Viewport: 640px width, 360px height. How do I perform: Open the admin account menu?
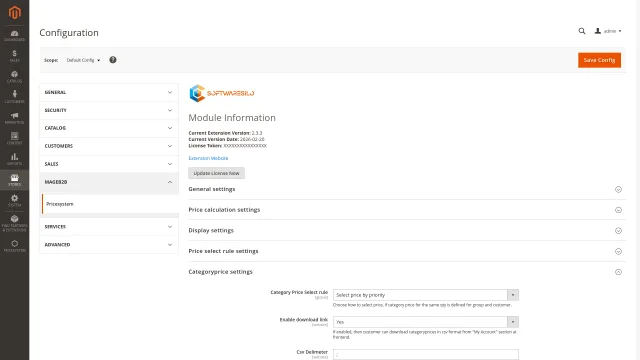[x=608, y=31]
